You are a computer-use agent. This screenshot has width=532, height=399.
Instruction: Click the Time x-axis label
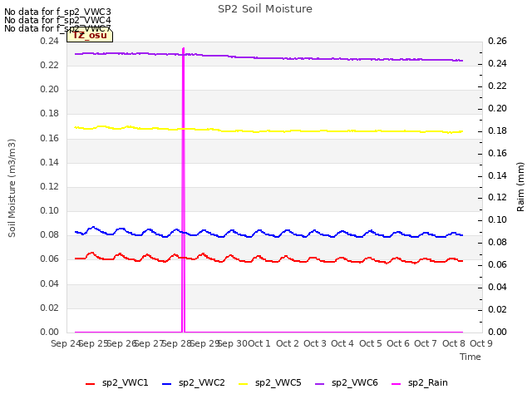[x=470, y=357]
